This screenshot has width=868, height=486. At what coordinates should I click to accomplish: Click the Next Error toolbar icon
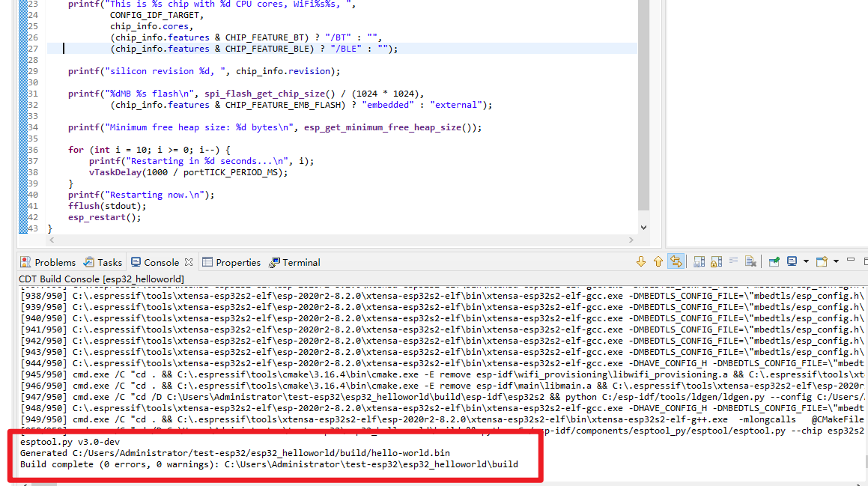pos(642,261)
